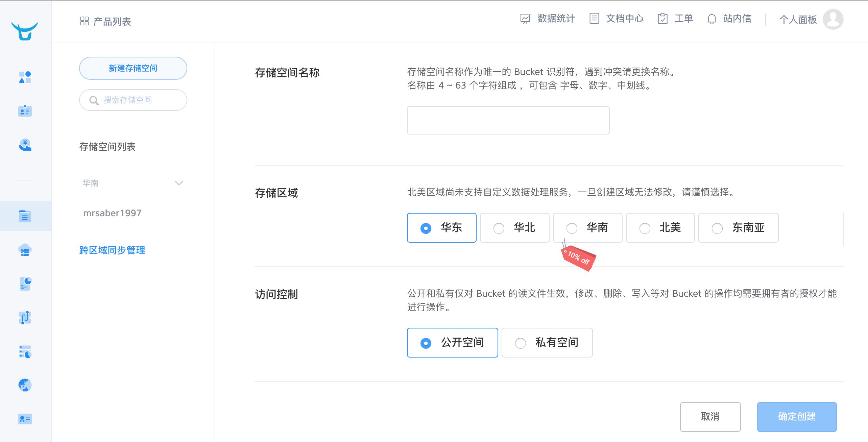868x442 pixels.
Task: Open the 产品列表 menu
Action: tap(105, 21)
